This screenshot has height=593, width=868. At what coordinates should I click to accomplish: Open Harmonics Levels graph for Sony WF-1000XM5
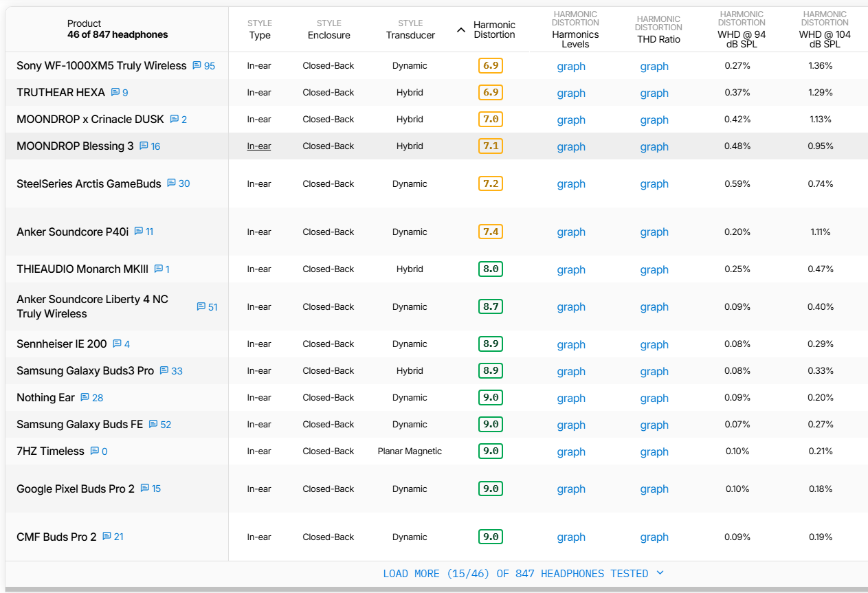tap(571, 67)
